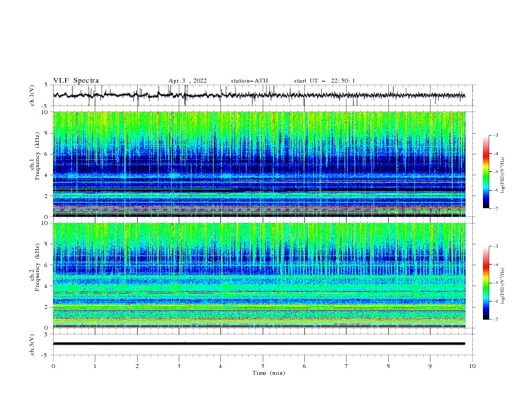The image size is (532, 411).
Task: Click the "5" volt tick of ch.1(V) axis
Action: coord(46,85)
